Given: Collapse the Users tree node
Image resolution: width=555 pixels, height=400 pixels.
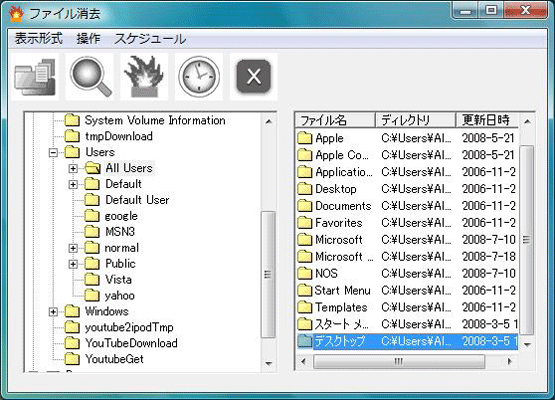Looking at the screenshot, I should tap(53, 153).
